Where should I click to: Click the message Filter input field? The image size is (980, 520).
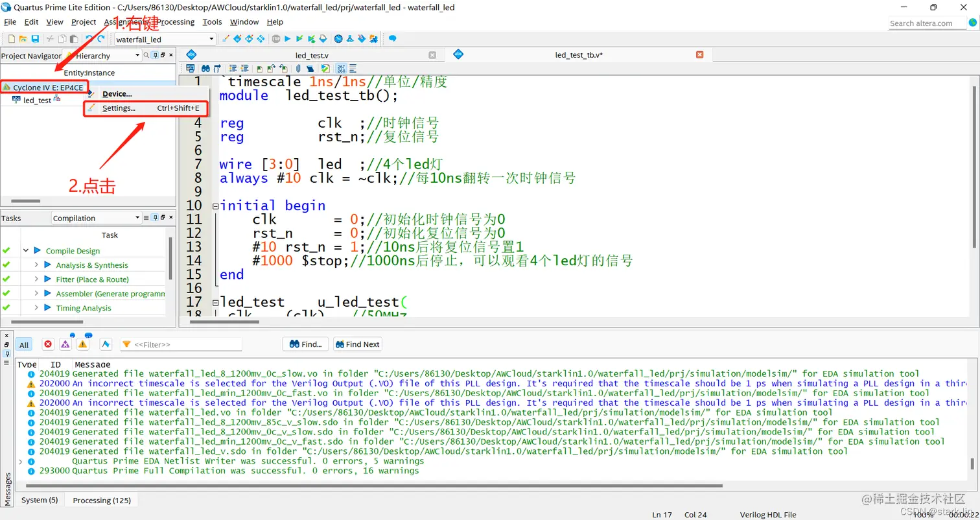pyautogui.click(x=181, y=345)
